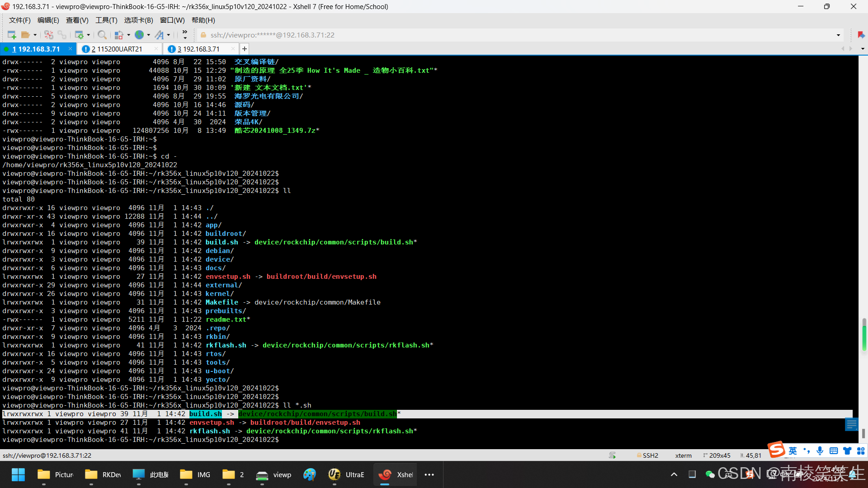Add a new tab with plus button
Viewport: 868px width, 488px height.
point(244,49)
